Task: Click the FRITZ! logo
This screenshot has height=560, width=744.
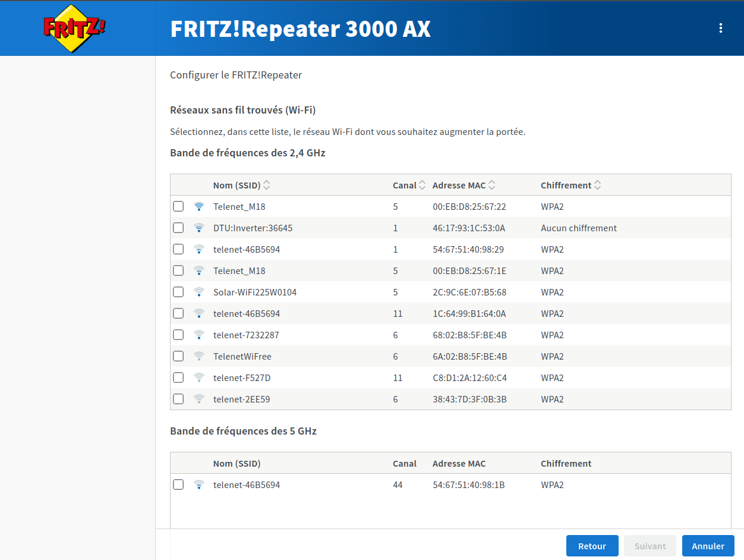Action: point(74,28)
